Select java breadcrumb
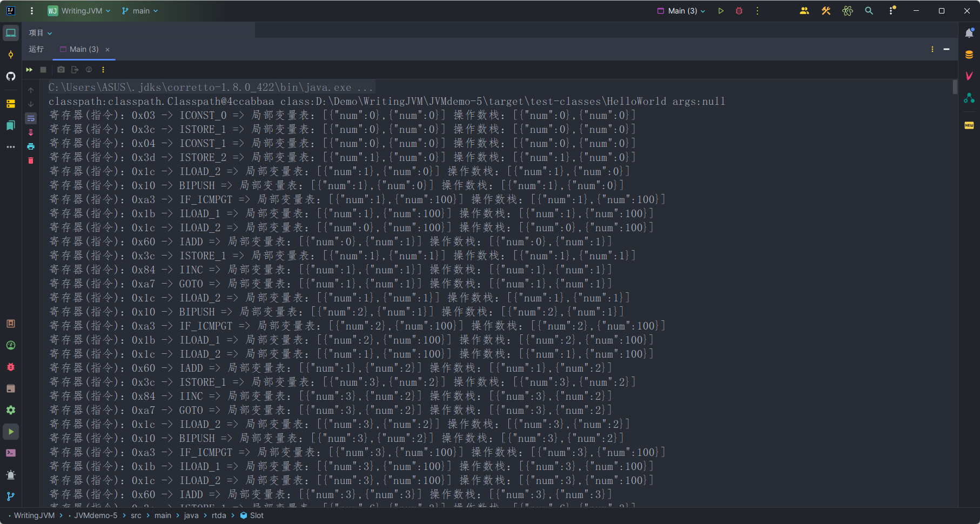This screenshot has height=524, width=980. [x=191, y=515]
